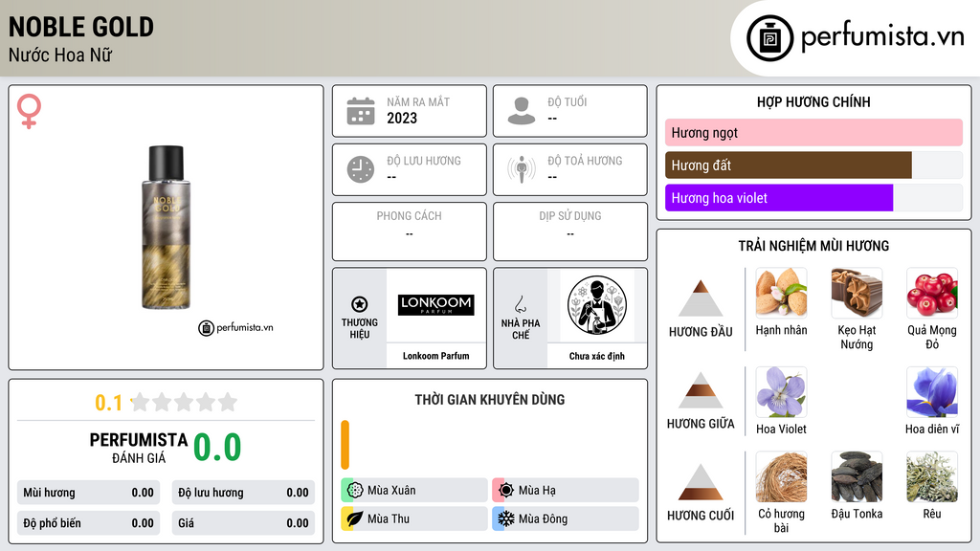Click the Chưa xác định perfumer label
The height and width of the screenshot is (551, 980).
click(597, 356)
